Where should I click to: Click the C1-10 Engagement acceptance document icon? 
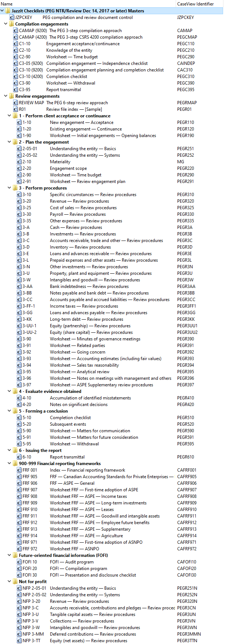tap(16, 44)
